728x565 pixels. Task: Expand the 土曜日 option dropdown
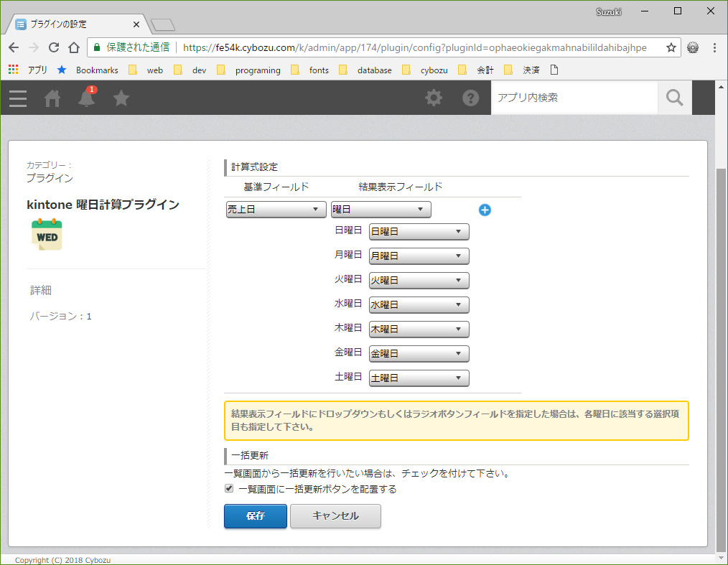(419, 378)
